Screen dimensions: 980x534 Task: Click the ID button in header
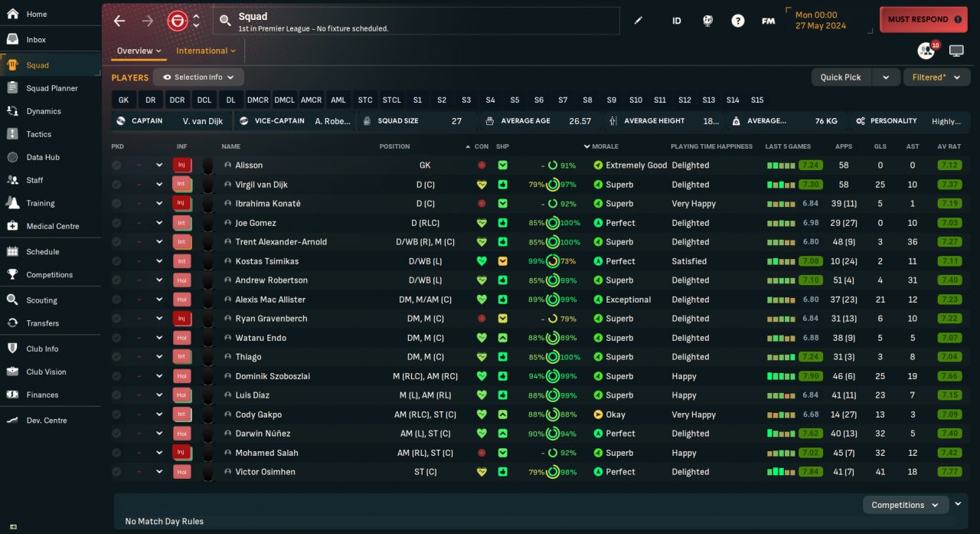tap(677, 21)
